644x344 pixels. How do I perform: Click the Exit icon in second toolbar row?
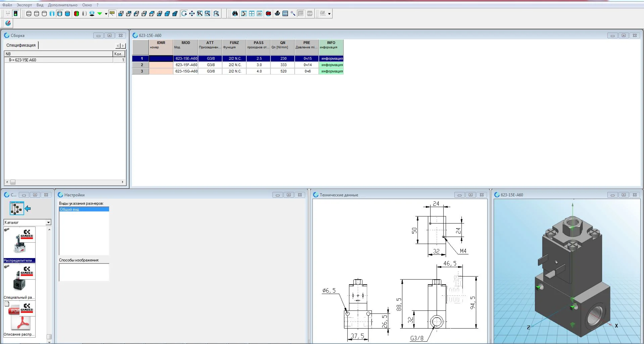click(8, 23)
